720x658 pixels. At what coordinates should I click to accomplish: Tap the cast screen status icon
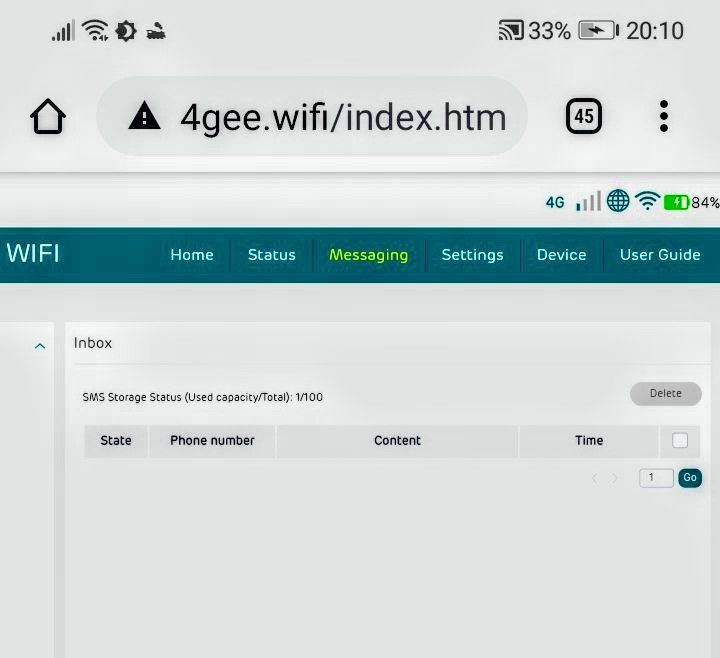pos(511,30)
